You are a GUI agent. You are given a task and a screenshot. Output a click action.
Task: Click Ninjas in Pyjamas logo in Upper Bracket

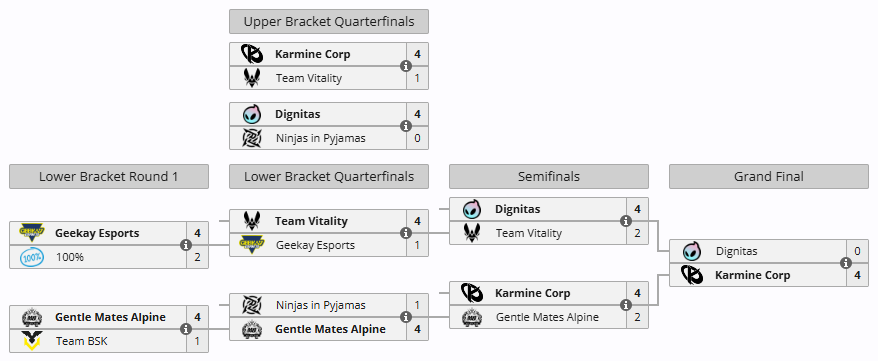(x=251, y=138)
